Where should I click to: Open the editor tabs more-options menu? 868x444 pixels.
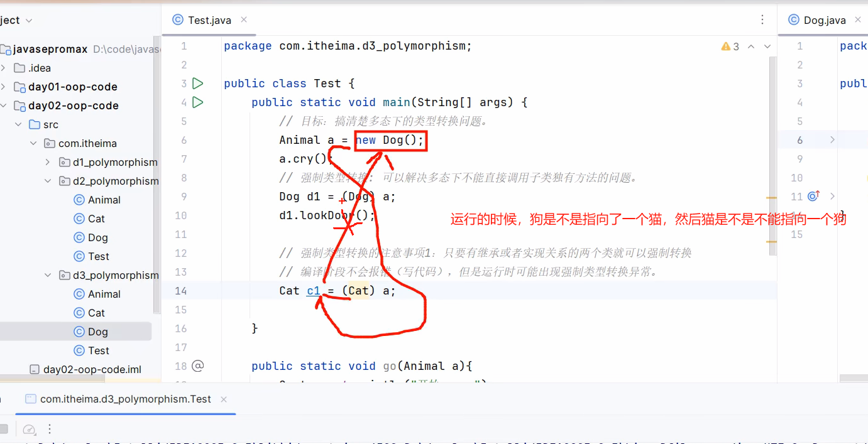(x=762, y=20)
